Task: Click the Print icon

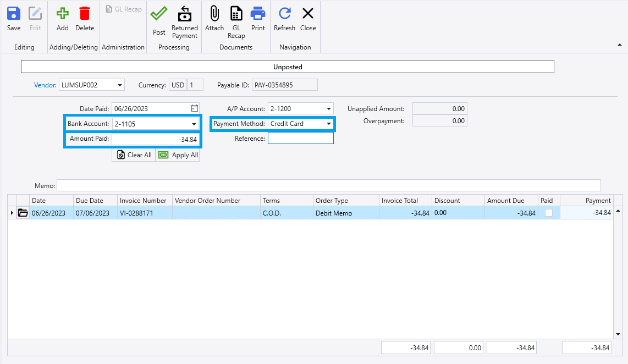Action: point(258,14)
